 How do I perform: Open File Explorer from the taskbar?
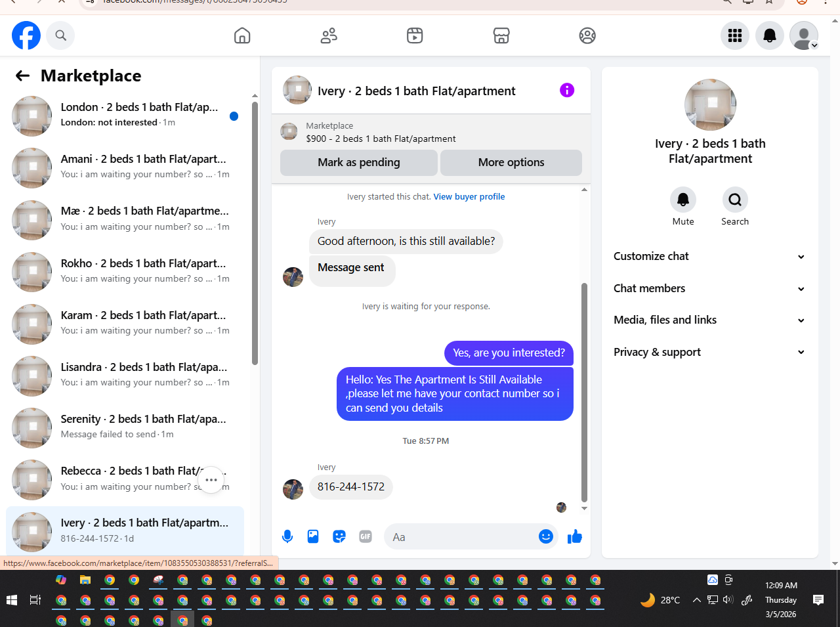85,580
